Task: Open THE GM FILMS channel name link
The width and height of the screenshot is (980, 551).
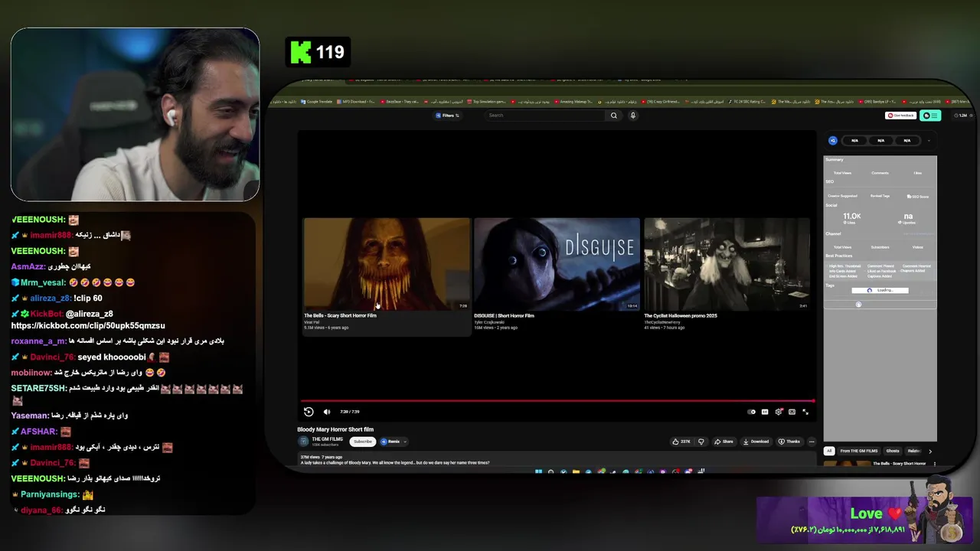Action: tap(327, 439)
